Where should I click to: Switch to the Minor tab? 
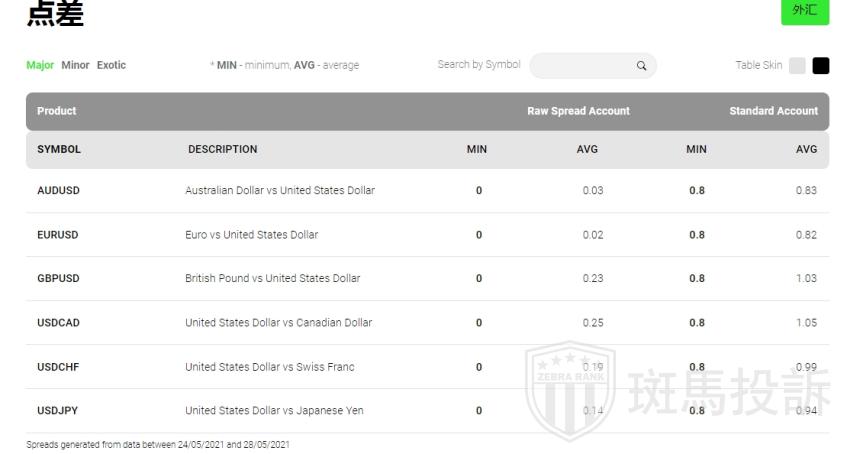(75, 66)
